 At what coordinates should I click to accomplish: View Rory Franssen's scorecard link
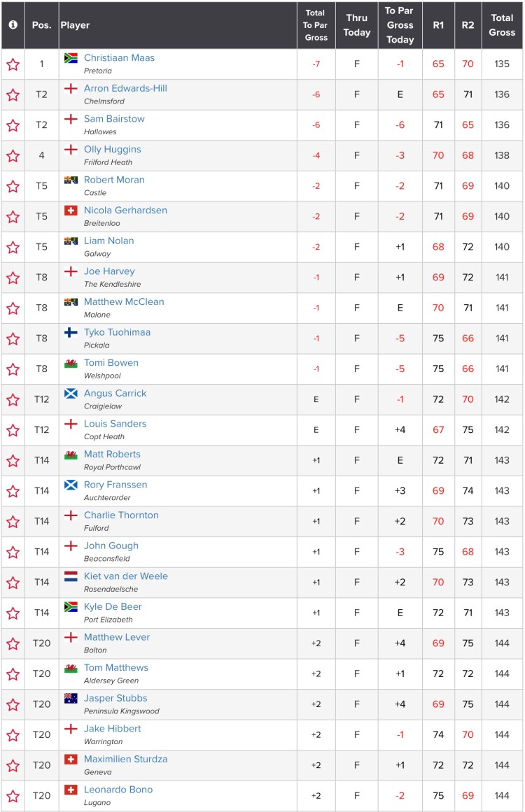click(115, 485)
